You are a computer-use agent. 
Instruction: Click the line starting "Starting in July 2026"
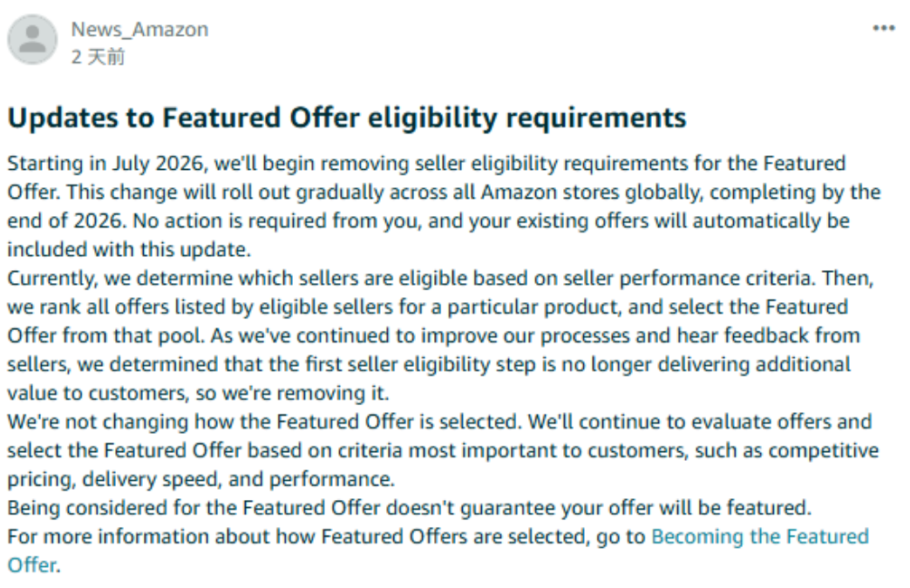(x=426, y=164)
